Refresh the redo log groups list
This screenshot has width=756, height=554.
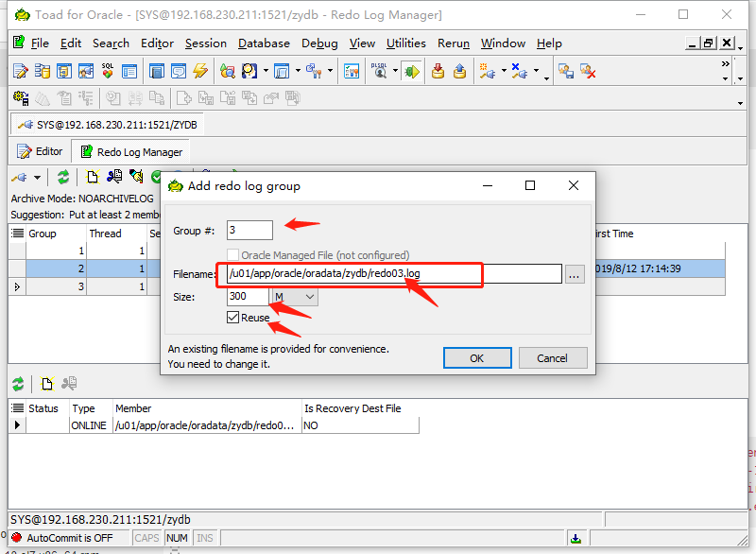click(x=62, y=178)
